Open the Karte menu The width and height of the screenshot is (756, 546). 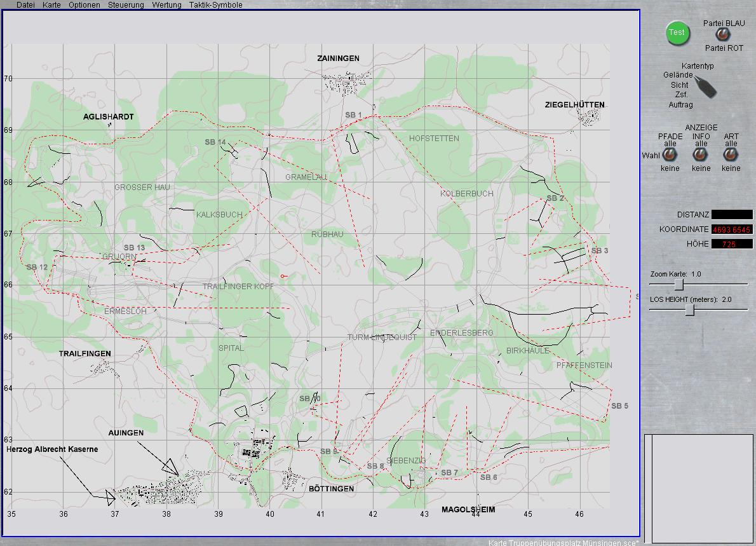(x=51, y=4)
